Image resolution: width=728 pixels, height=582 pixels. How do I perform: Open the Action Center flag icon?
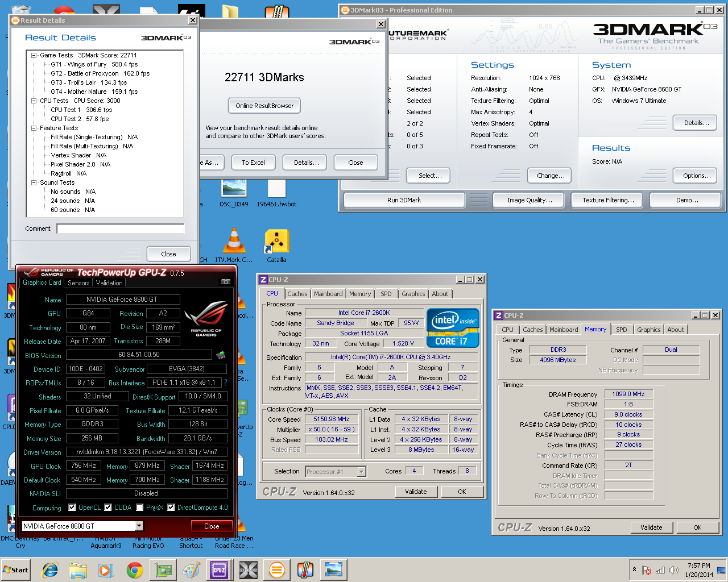(x=647, y=570)
